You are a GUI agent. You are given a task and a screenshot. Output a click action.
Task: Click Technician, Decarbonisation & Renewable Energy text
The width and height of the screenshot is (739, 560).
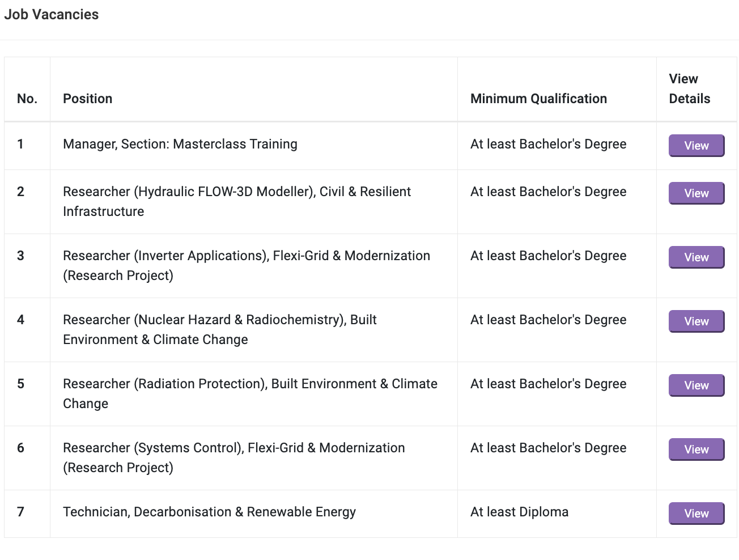[x=210, y=512]
